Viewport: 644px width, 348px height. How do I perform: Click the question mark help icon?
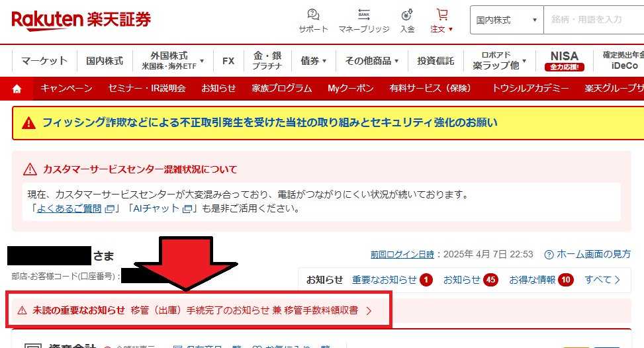coord(549,255)
